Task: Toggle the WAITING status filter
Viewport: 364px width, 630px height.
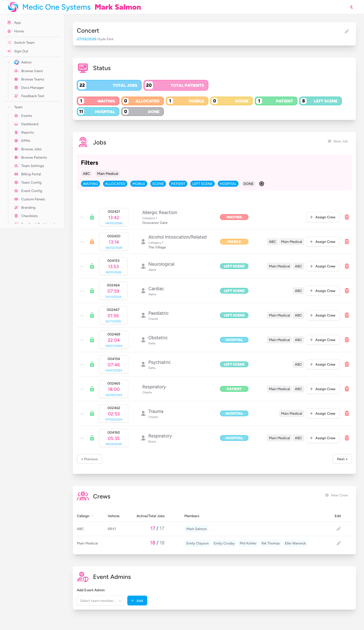Action: point(90,184)
